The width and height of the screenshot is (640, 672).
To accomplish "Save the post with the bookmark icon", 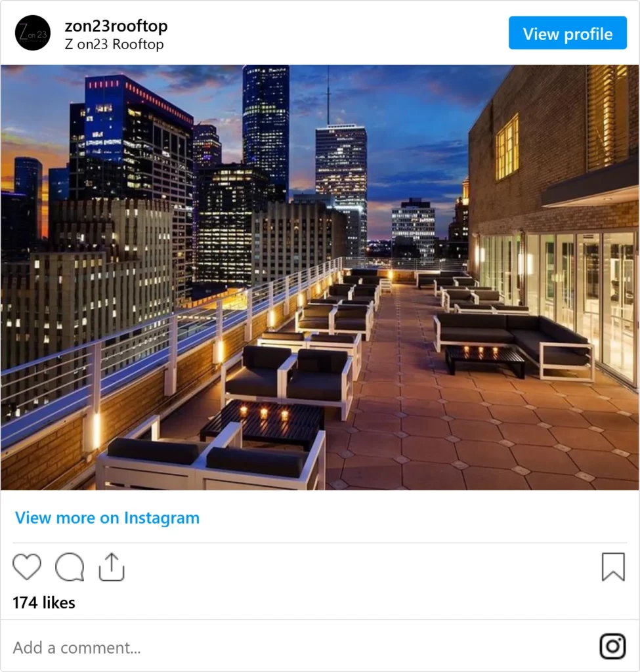I will [x=614, y=566].
